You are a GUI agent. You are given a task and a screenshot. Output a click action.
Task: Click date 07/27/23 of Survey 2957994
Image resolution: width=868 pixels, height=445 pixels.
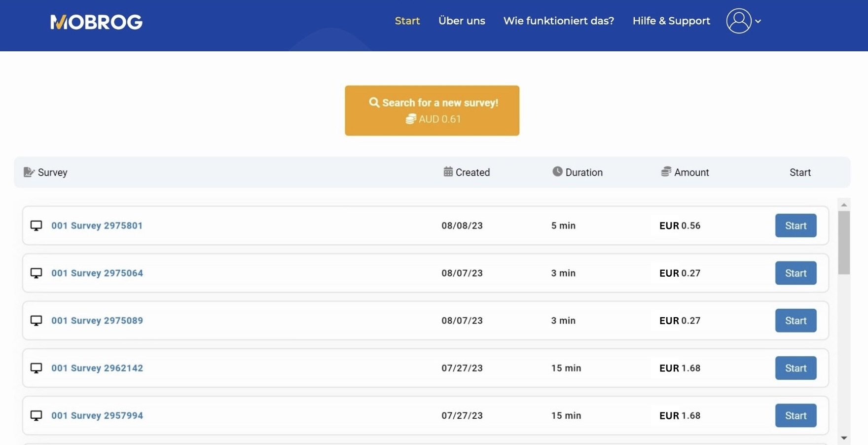pyautogui.click(x=462, y=415)
